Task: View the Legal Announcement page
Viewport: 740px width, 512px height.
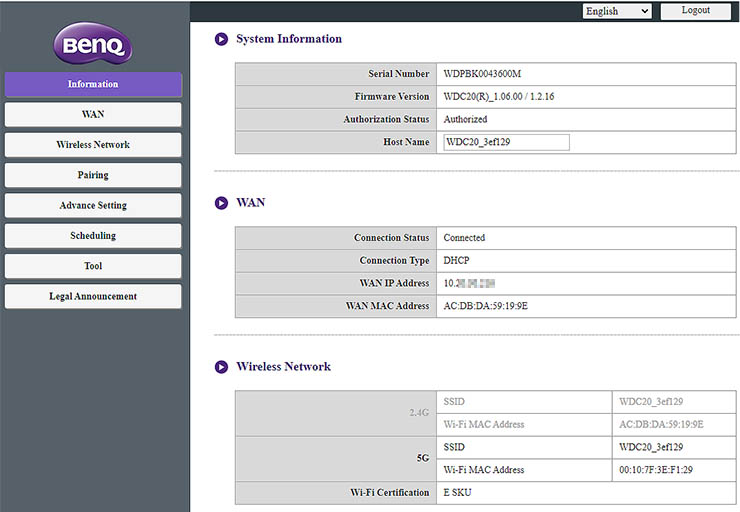Action: point(93,297)
